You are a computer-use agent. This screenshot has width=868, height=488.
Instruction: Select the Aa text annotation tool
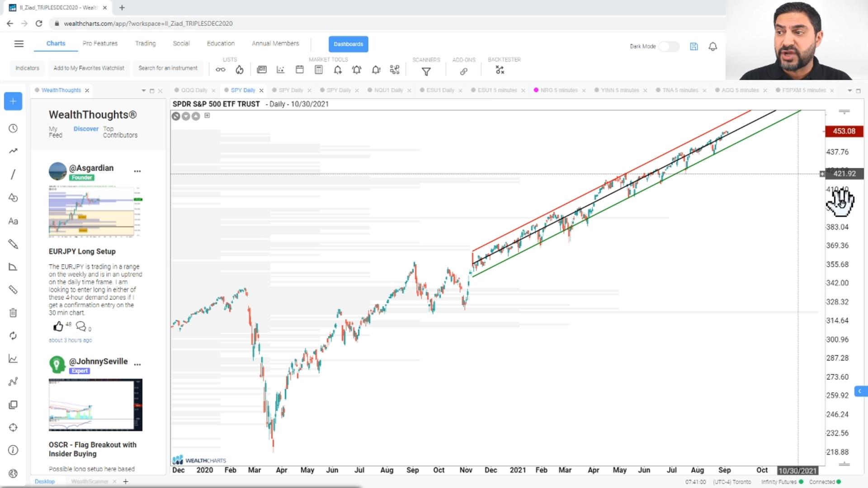(x=13, y=221)
